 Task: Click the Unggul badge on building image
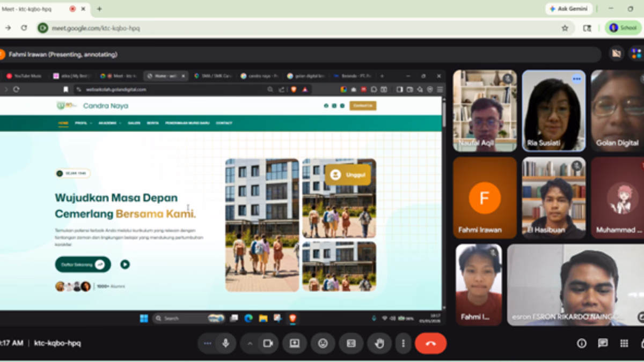(x=348, y=175)
